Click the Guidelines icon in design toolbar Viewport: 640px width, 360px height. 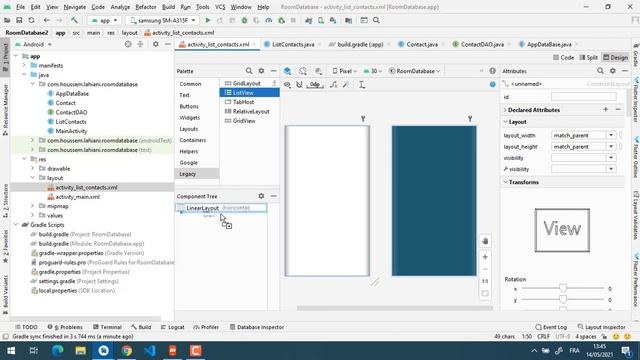[x=362, y=84]
